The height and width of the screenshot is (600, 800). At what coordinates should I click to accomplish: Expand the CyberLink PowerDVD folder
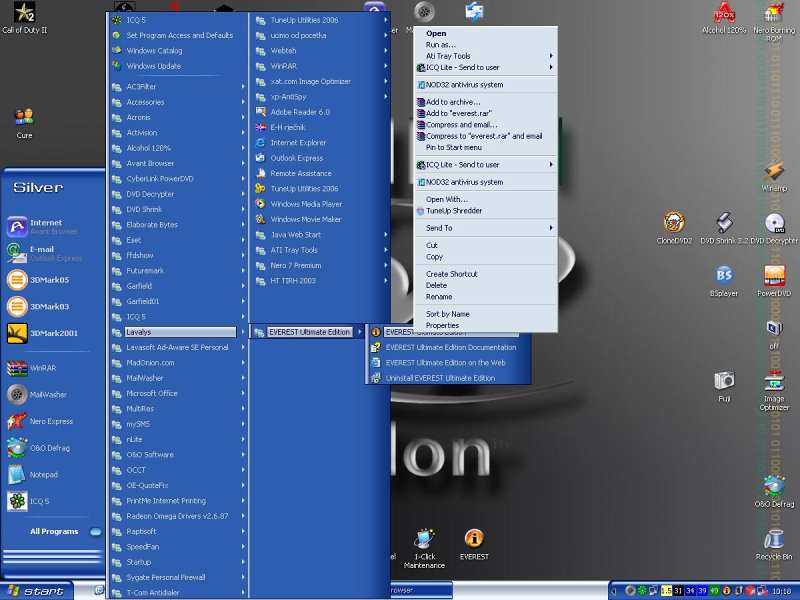tap(179, 179)
